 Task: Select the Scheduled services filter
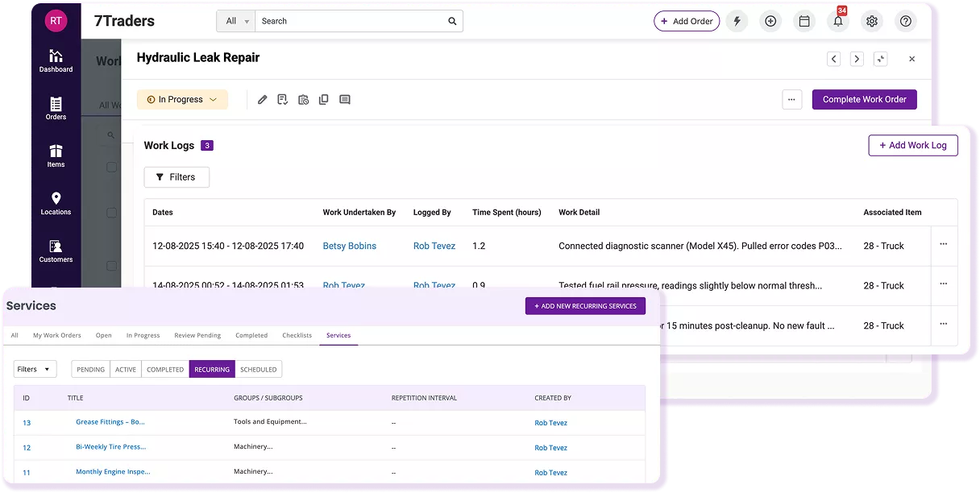259,370
